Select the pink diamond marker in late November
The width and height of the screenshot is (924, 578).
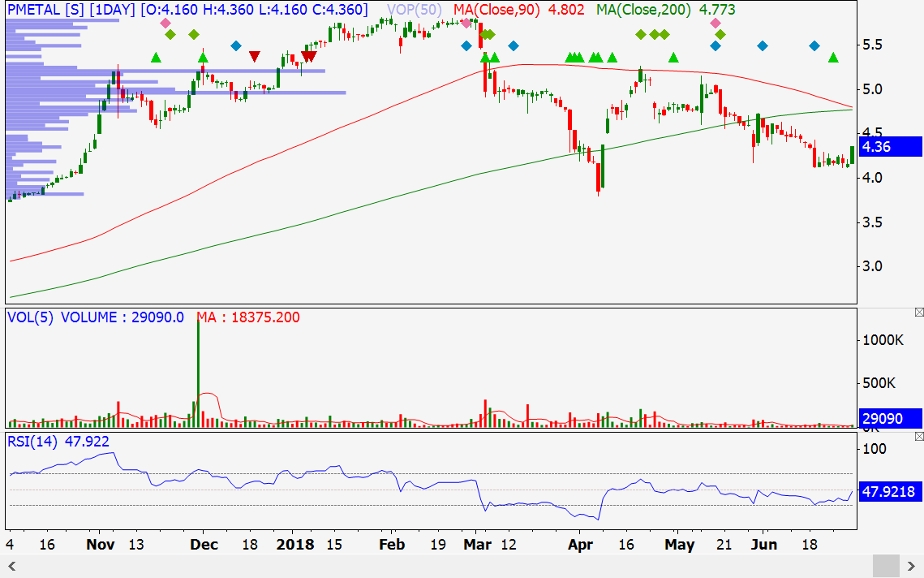[x=165, y=24]
